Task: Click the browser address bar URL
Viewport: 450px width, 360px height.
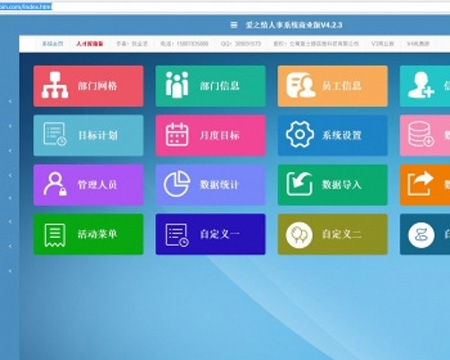Action: 26,6
